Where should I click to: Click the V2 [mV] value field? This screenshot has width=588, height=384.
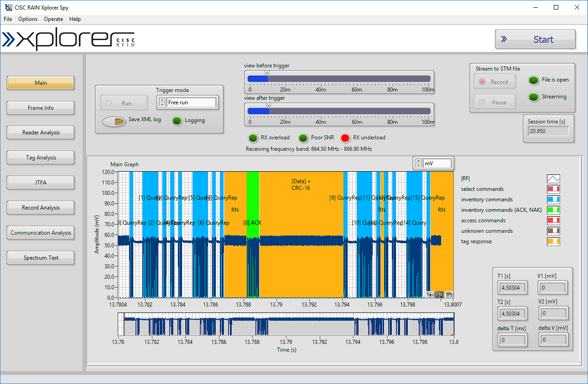click(553, 313)
